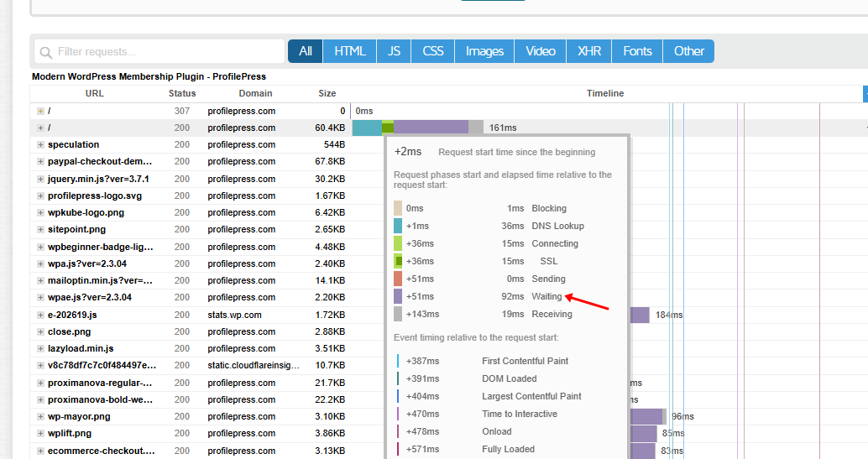Click the jquery.min.js?ver=3.7.1 URL text
Viewport: 868px width, 459px height.
tap(98, 179)
